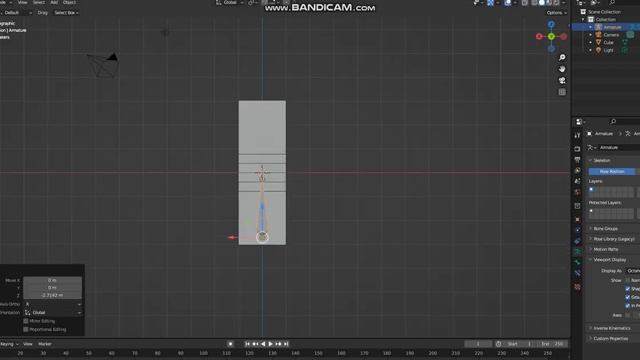This screenshot has width=640, height=360.
Task: Open the timeline Marker menu
Action: (45, 344)
